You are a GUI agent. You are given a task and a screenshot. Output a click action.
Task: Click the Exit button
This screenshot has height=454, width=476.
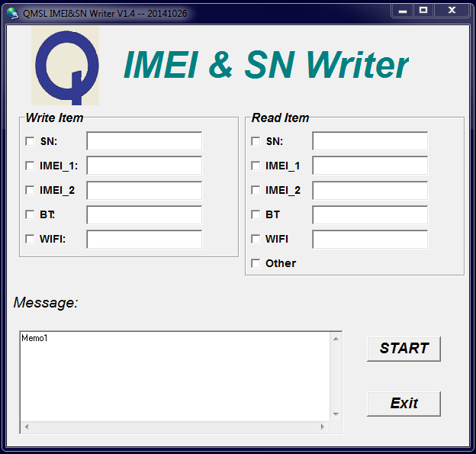(x=404, y=404)
